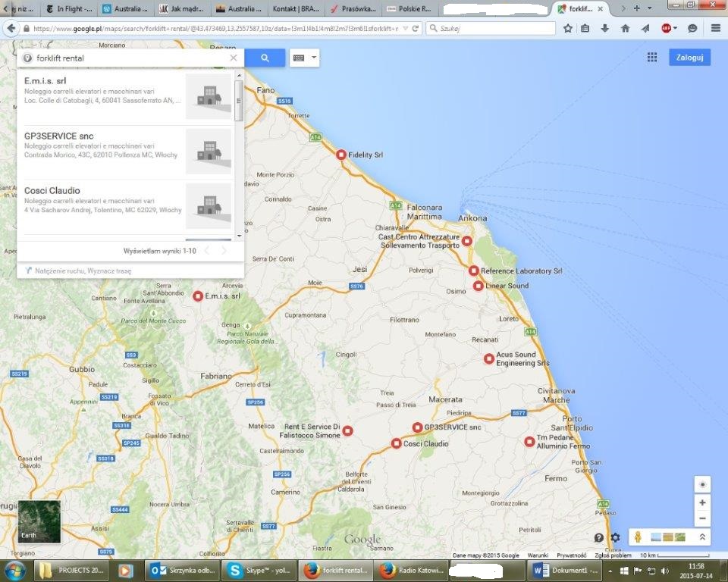Click the Prywatność privacy link
The image size is (728, 582).
pos(571,555)
